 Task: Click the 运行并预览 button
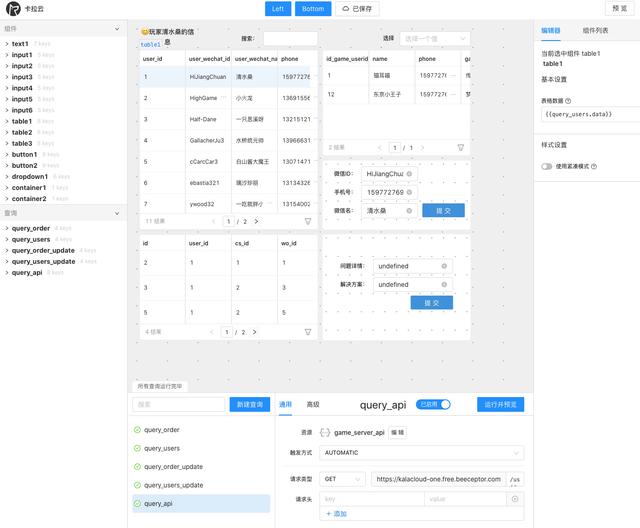click(x=500, y=404)
